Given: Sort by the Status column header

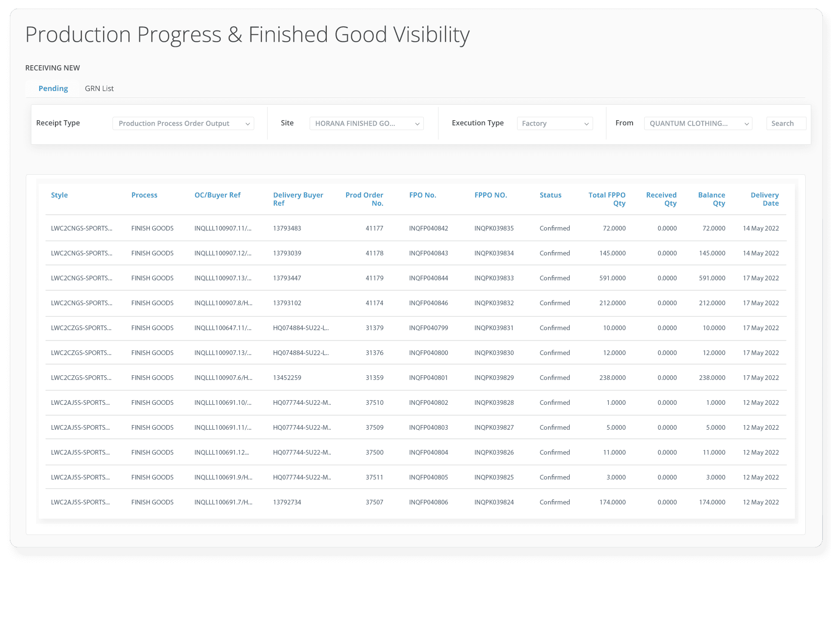Looking at the screenshot, I should point(551,195).
